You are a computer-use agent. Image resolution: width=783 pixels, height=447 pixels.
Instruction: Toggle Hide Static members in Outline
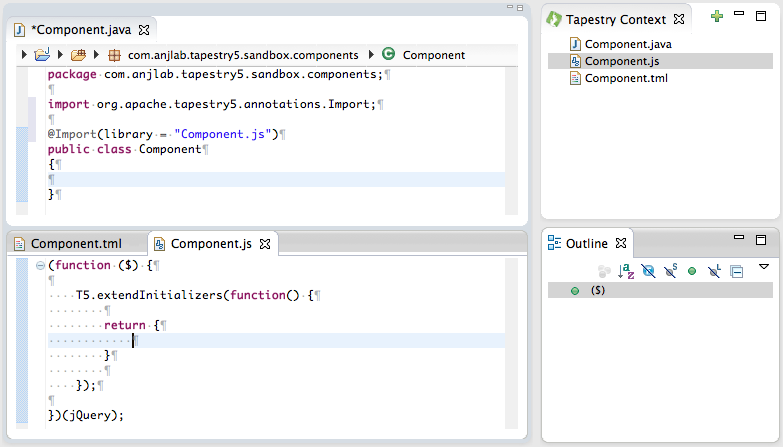click(670, 271)
